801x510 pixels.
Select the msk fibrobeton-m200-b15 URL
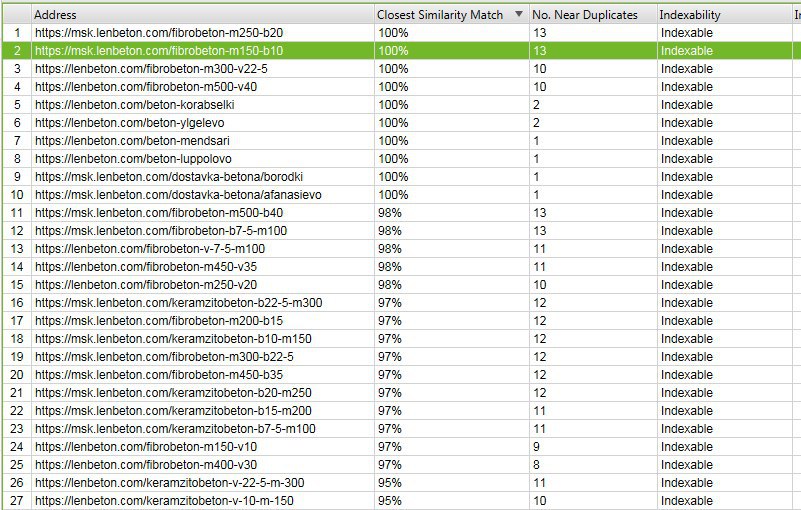pos(159,321)
